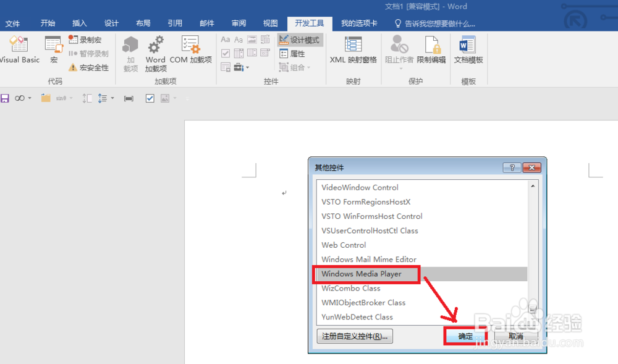Click checkbox icon in quick access toolbar
The image size is (618, 364).
click(x=150, y=98)
